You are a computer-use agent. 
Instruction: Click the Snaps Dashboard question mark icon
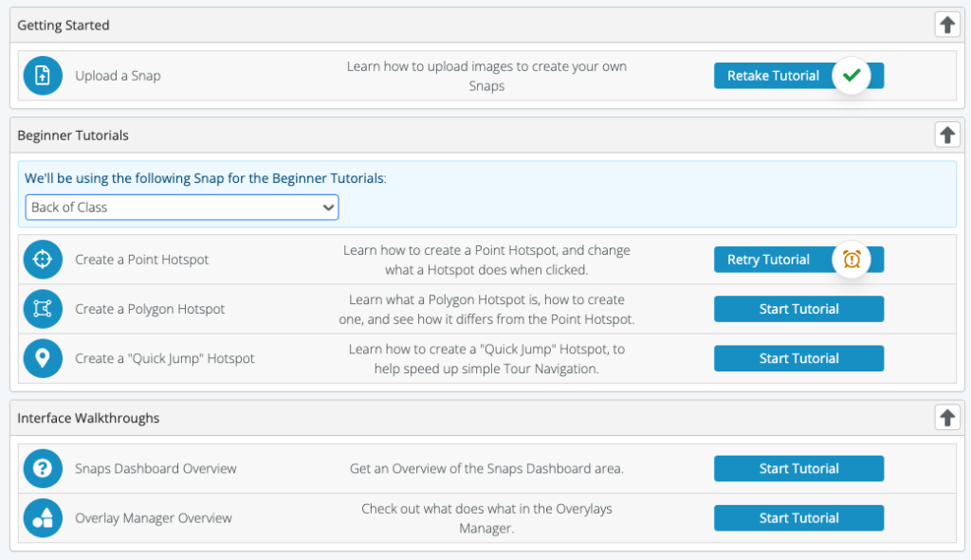pyautogui.click(x=42, y=468)
